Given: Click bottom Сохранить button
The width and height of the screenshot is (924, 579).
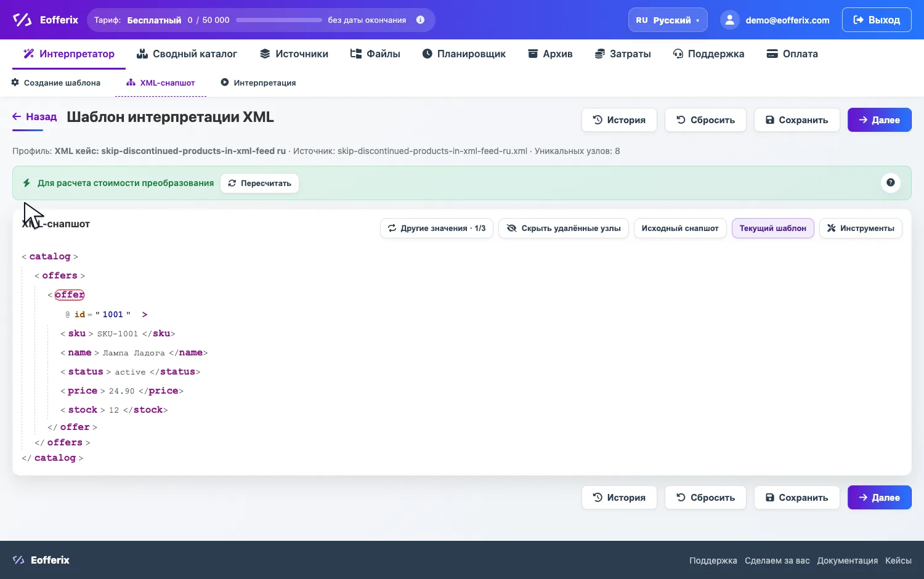Looking at the screenshot, I should coord(796,498).
